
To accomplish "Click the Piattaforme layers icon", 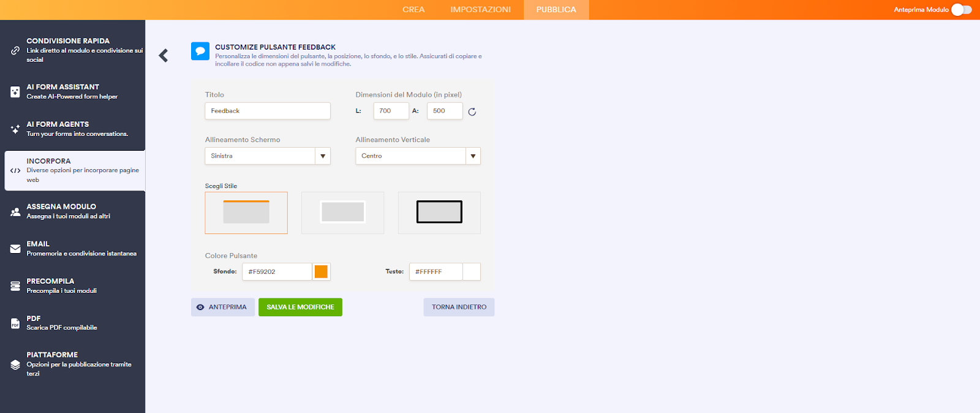I will [15, 365].
